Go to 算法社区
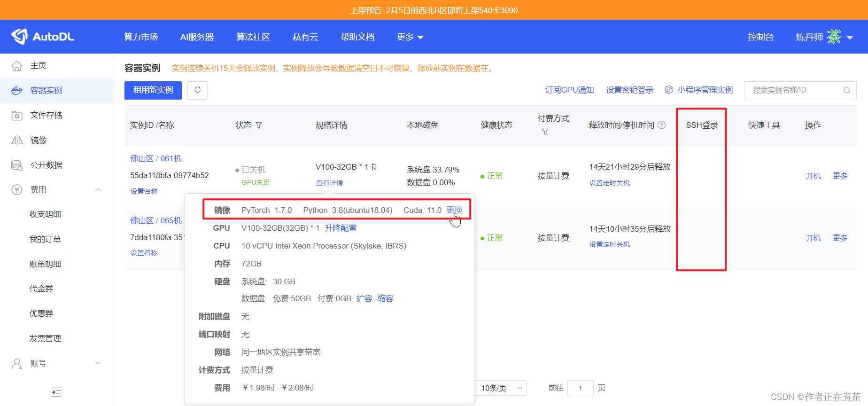 coord(253,37)
